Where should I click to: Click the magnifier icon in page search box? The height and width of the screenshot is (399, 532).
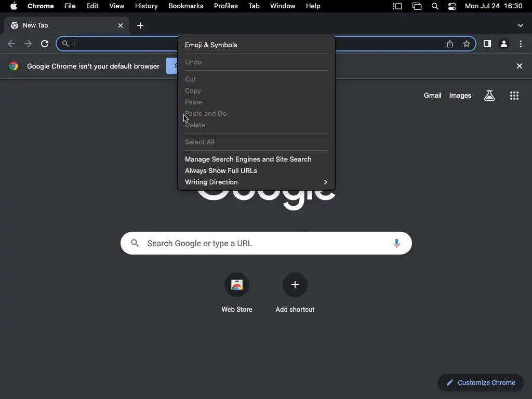135,243
